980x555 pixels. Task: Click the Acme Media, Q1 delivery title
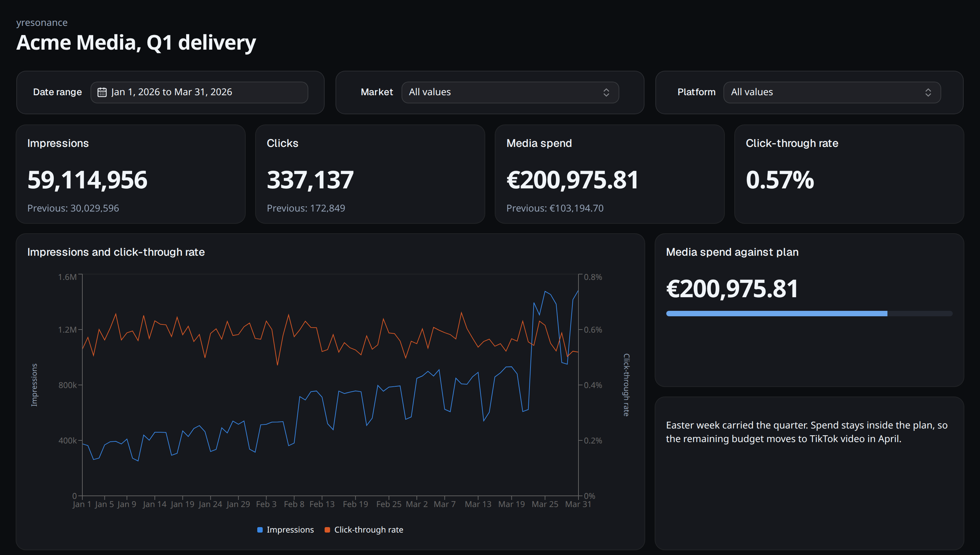coord(136,42)
